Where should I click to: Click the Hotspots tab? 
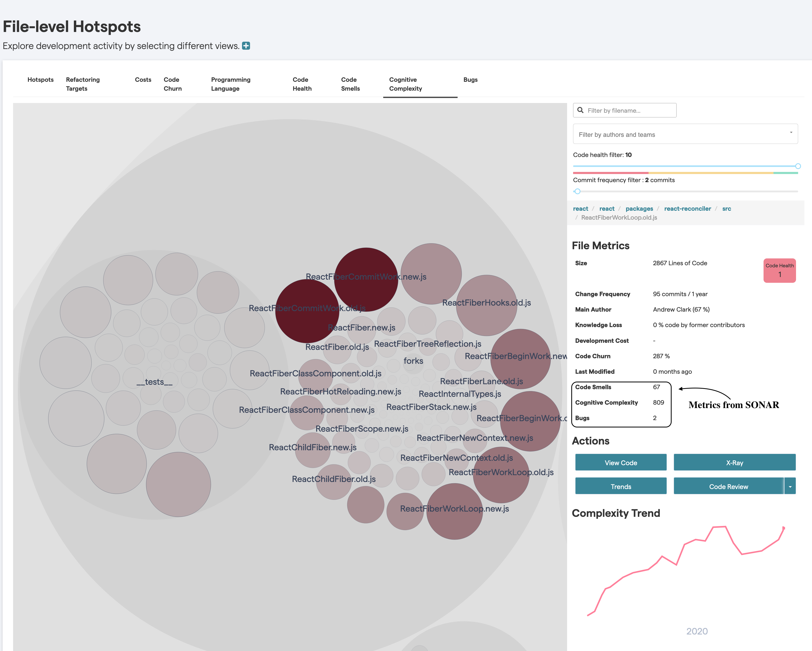pyautogui.click(x=40, y=80)
